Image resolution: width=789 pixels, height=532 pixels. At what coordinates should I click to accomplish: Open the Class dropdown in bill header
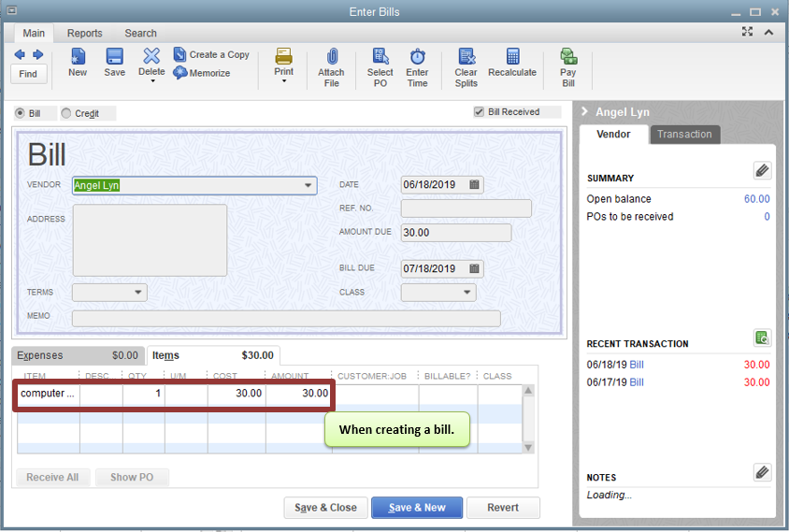point(467,293)
